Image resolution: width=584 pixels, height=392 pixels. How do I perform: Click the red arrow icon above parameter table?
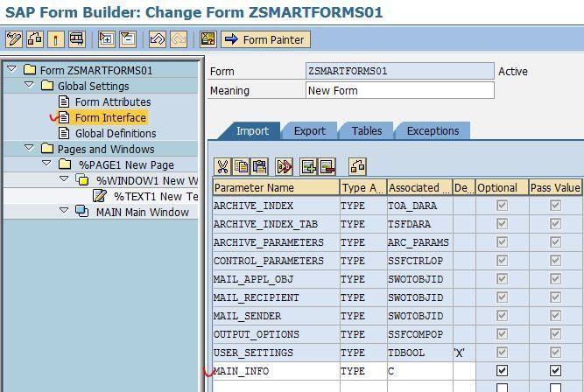(x=284, y=166)
